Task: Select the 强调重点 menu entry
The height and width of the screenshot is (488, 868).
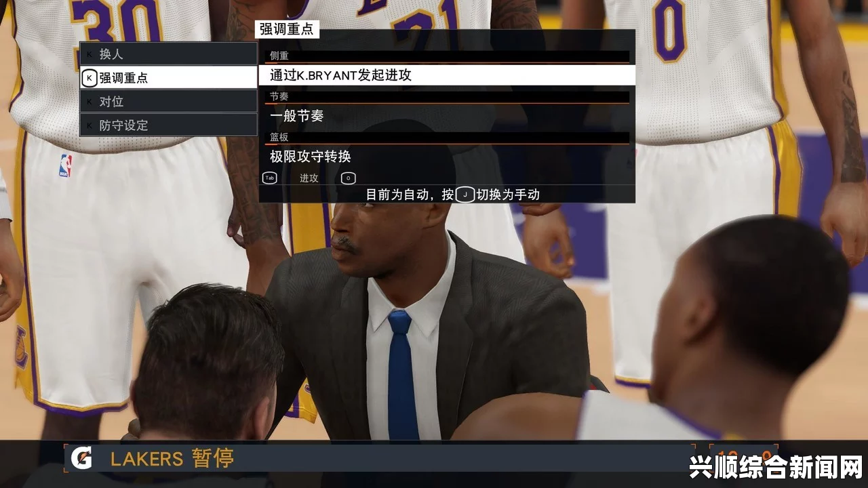Action: click(168, 77)
